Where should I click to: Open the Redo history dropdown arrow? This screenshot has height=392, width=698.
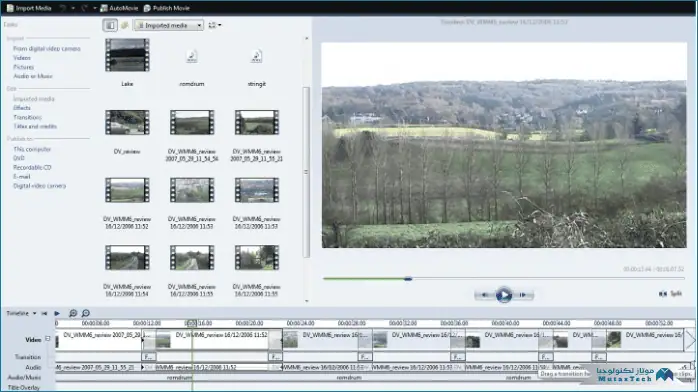[95, 8]
